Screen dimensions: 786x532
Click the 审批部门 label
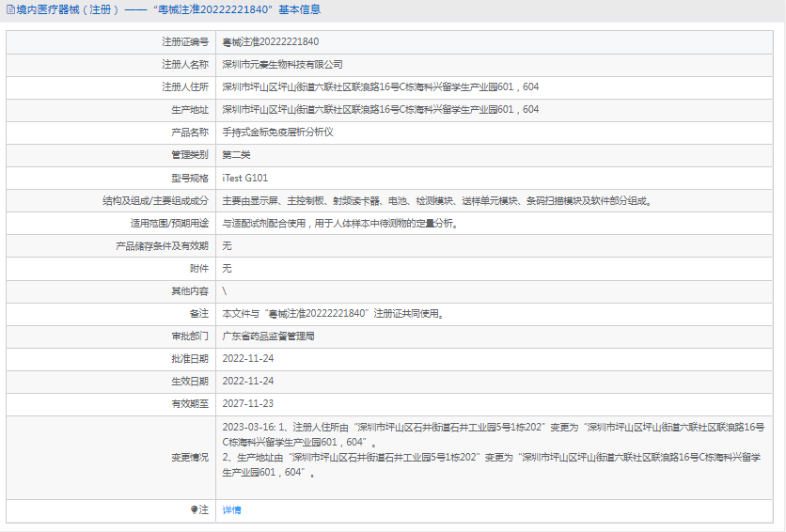(x=190, y=336)
